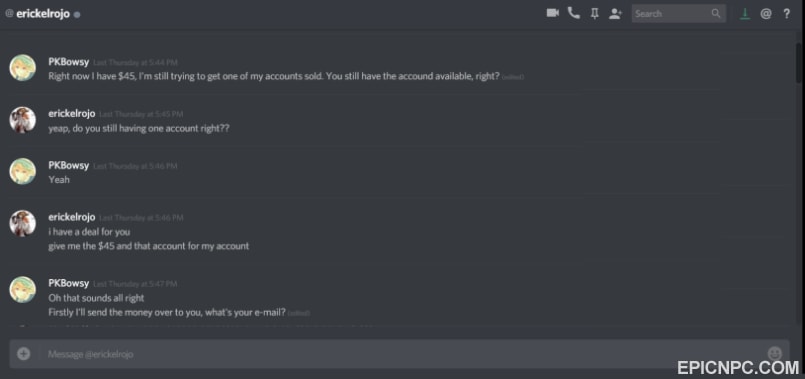Open the emoji picker
Viewport: 805px width, 379px height.
point(774,353)
